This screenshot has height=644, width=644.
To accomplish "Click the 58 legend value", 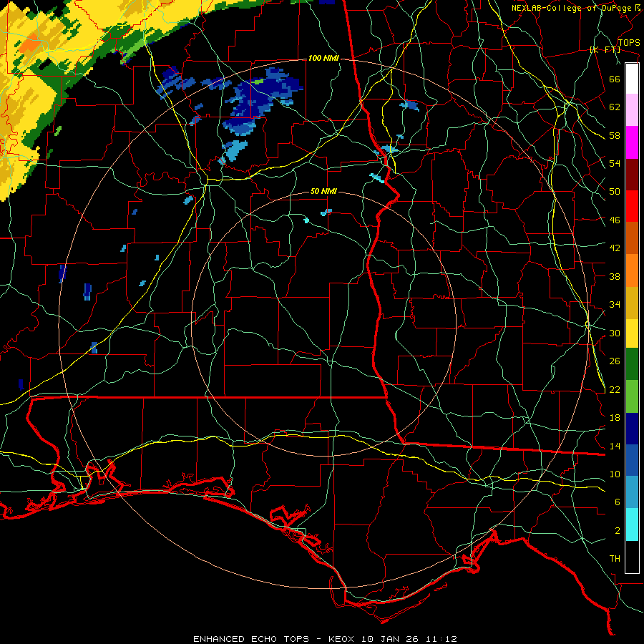I will (x=615, y=135).
